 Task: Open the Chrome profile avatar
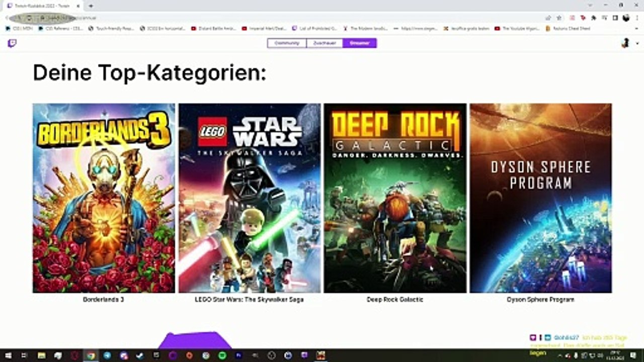pos(626,18)
